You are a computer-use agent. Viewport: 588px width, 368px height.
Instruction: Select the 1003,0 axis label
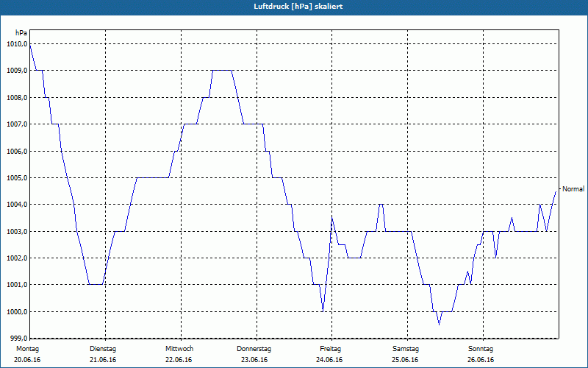(x=17, y=231)
